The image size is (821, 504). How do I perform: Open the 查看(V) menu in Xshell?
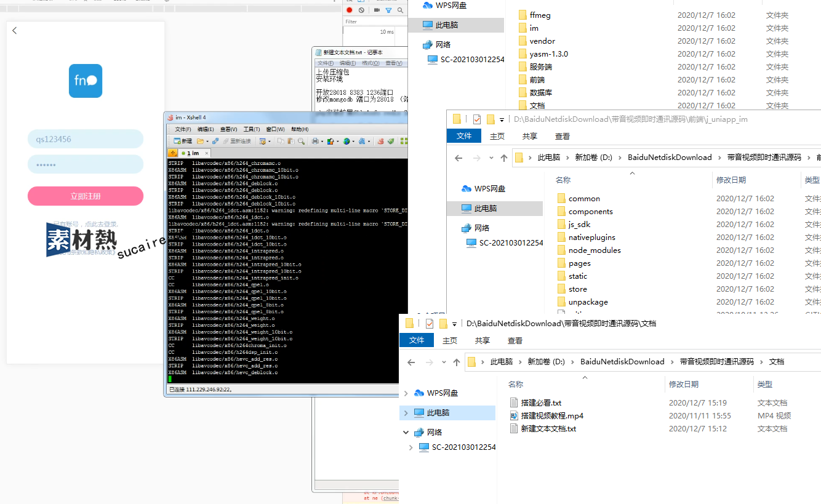pos(228,129)
